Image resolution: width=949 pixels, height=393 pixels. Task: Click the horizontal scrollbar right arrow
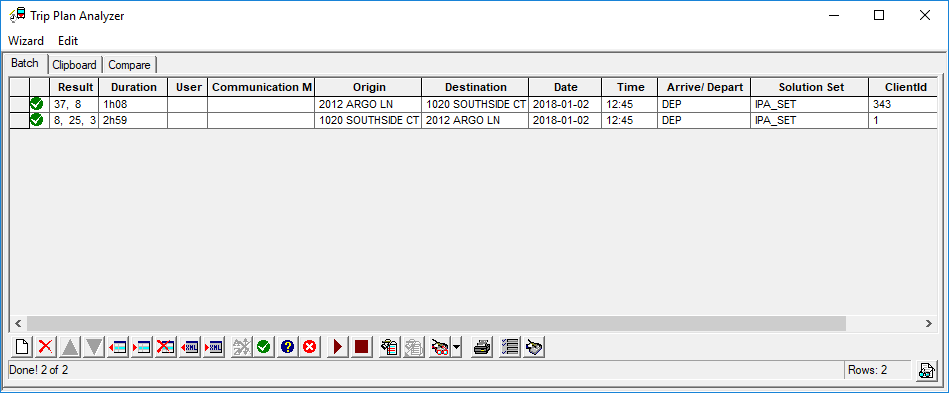[928, 324]
